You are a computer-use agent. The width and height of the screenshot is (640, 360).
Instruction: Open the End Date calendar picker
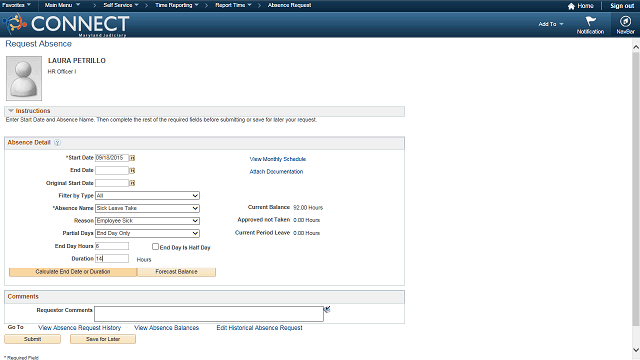(132, 171)
